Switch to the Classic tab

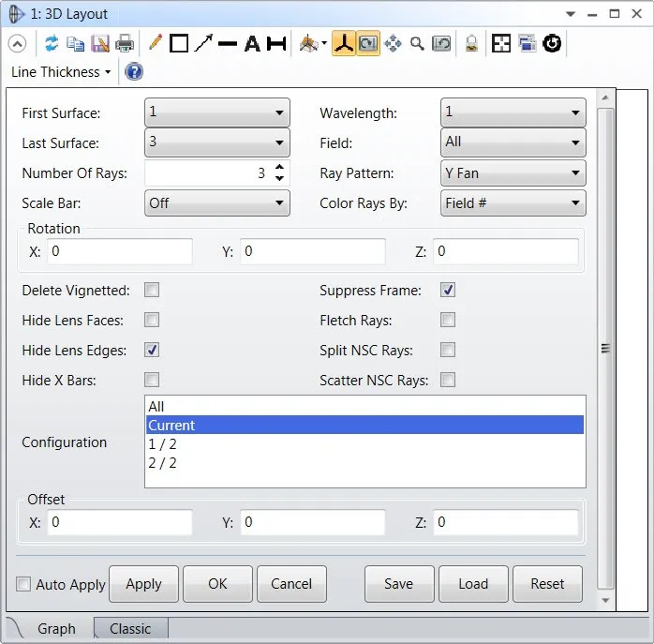tap(130, 629)
